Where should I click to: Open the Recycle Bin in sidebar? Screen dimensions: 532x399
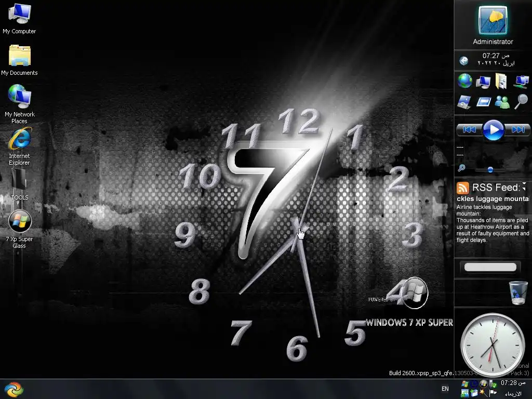pyautogui.click(x=518, y=293)
